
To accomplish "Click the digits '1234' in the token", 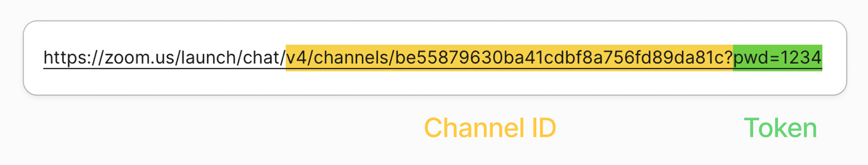I will tap(801, 58).
